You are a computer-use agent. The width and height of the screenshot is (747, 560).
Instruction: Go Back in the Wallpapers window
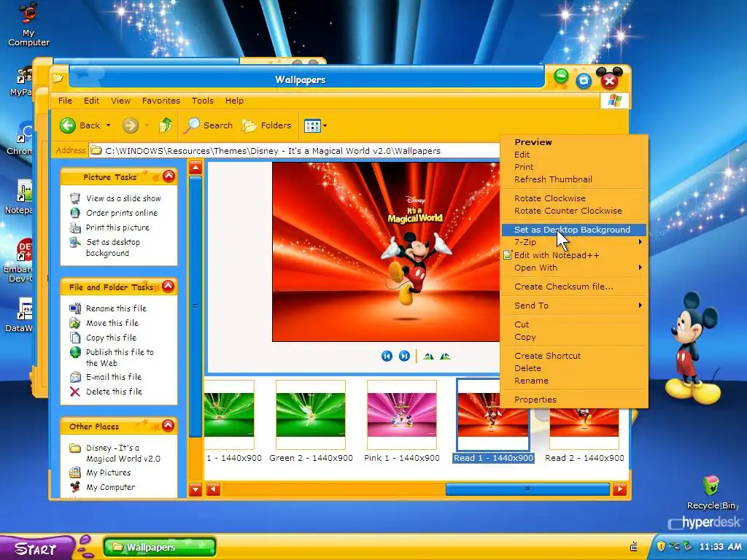click(80, 125)
